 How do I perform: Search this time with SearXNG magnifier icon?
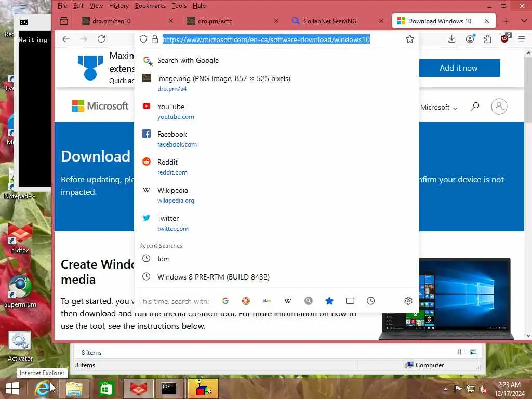point(309,301)
